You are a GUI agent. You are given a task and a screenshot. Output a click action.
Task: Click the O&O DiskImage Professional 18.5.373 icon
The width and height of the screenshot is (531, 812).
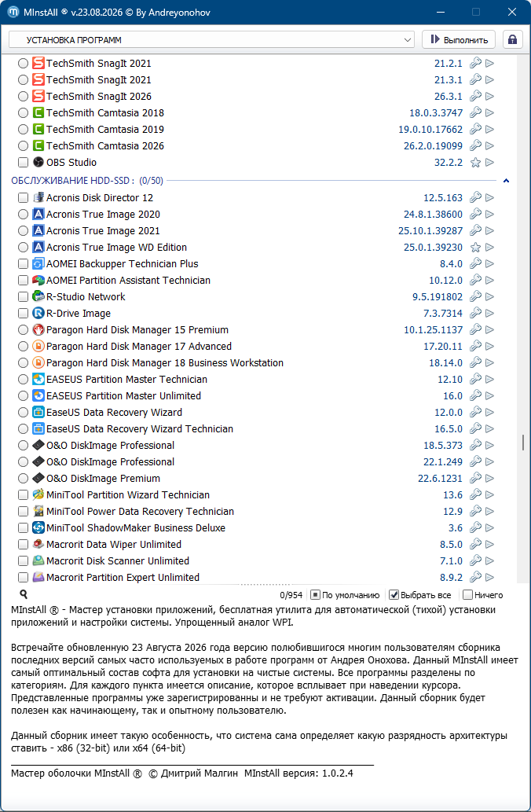click(38, 446)
